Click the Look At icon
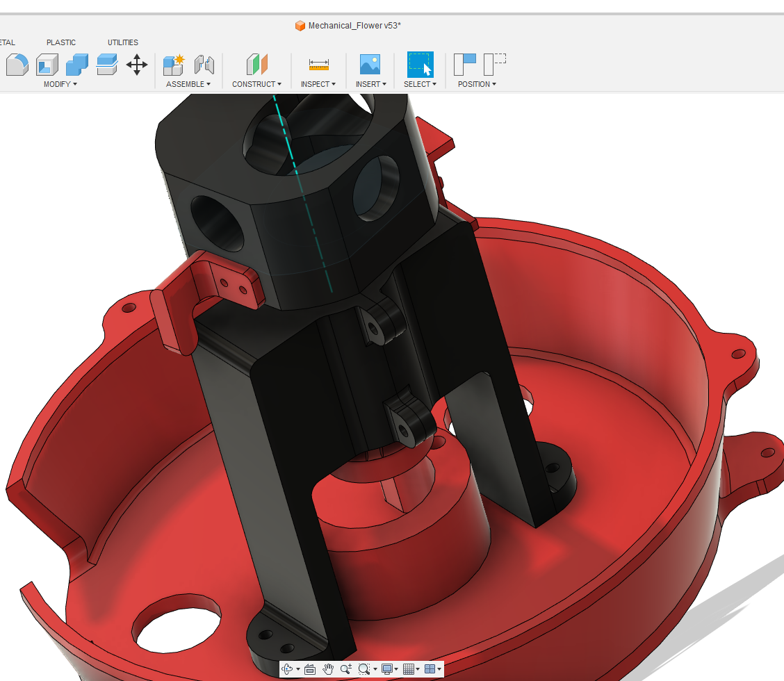Screen dimensions: 784x681 pos(310,669)
